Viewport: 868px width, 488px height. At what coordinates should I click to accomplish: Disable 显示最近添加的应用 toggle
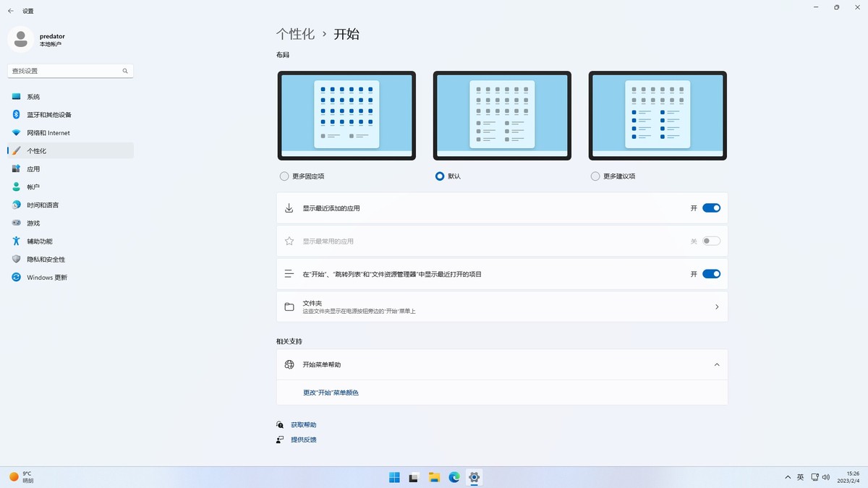pos(710,207)
